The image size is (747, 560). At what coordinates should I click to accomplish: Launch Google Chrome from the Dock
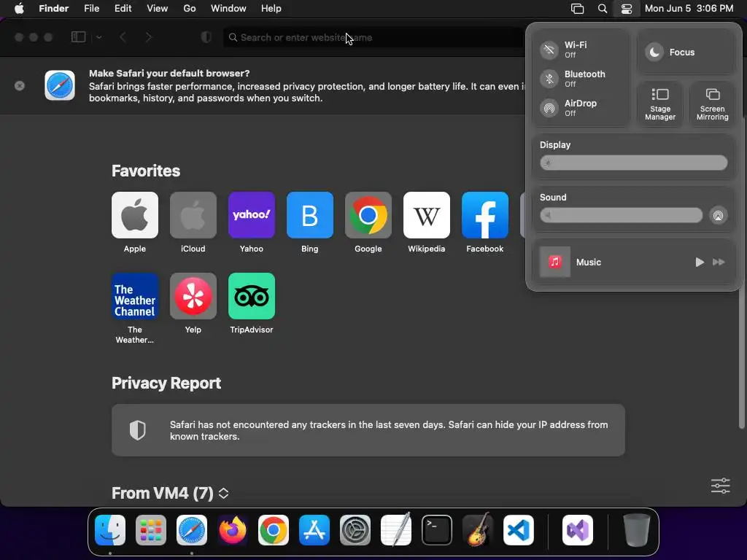(274, 530)
